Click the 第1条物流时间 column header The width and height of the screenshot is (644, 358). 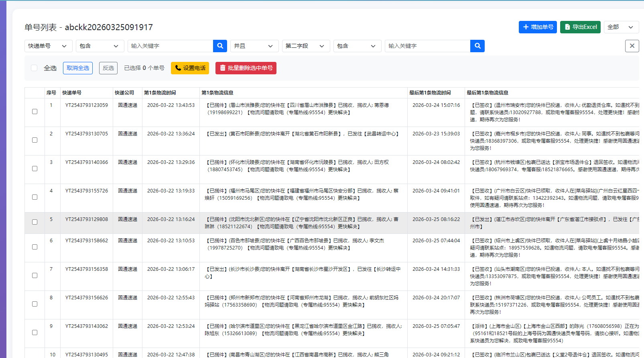[160, 93]
